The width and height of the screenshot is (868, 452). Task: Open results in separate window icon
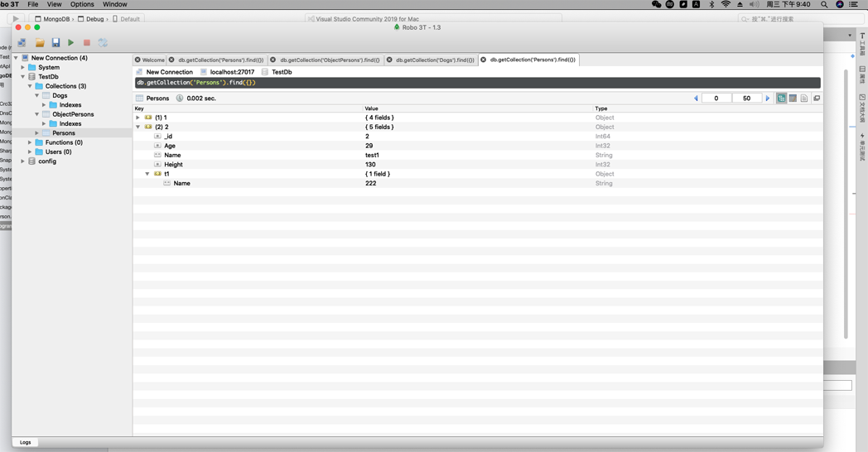(817, 98)
